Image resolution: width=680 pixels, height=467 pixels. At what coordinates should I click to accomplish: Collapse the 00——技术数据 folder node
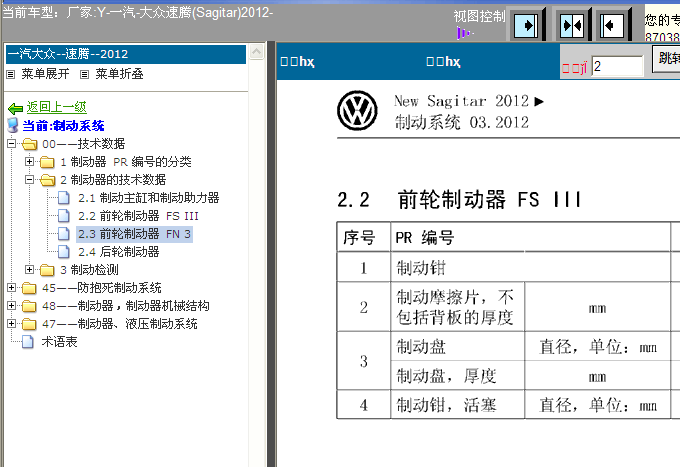(x=12, y=143)
